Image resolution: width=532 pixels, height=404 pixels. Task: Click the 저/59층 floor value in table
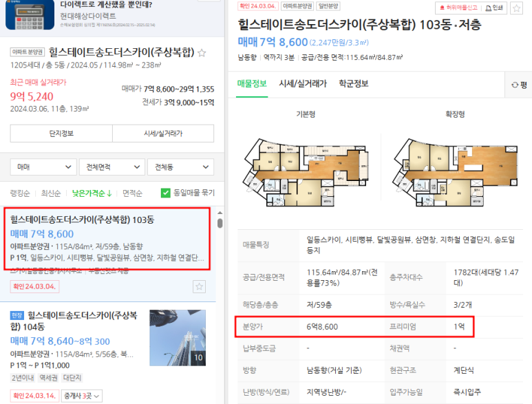tap(319, 305)
